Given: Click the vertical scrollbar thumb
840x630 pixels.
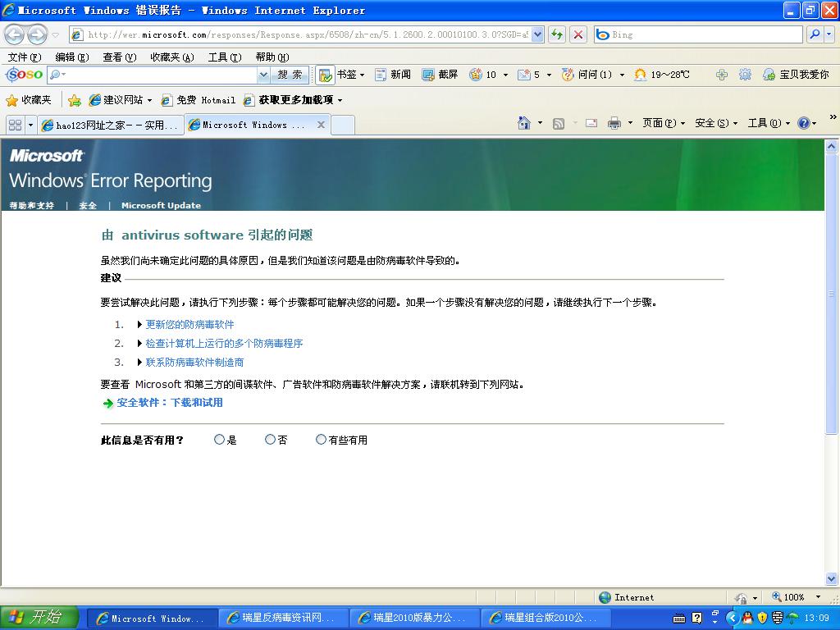Looking at the screenshot, I should (831, 294).
